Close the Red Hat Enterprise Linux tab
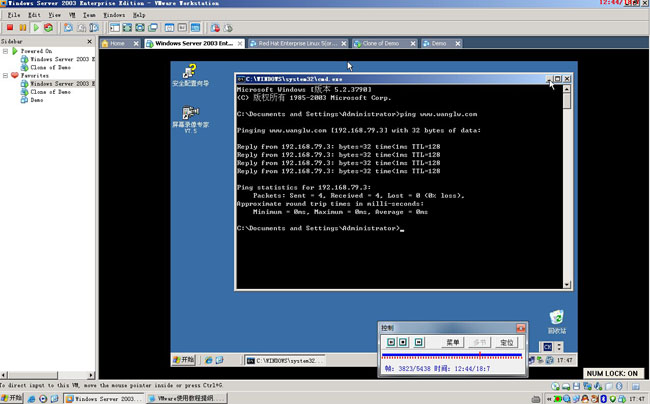650x404 pixels. pyautogui.click(x=344, y=44)
